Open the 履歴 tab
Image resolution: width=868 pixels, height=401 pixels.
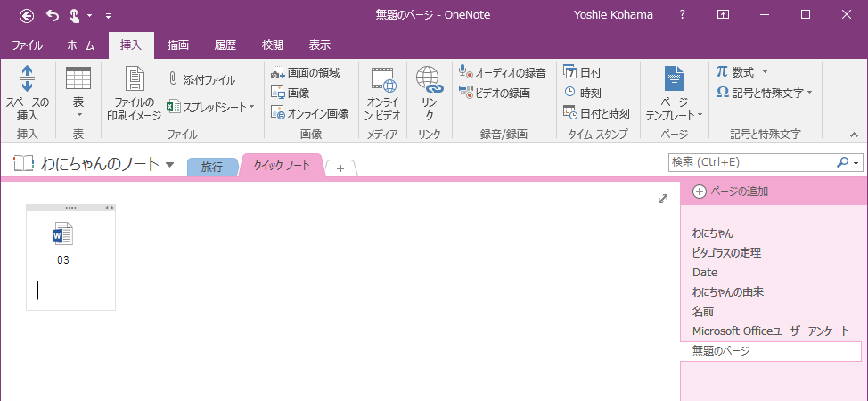(225, 45)
